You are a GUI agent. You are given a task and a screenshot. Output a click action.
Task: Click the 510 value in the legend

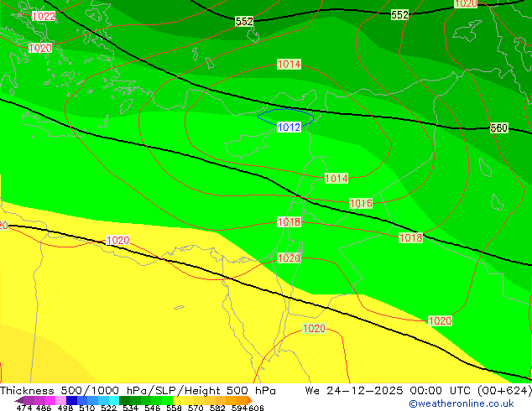[87, 408]
